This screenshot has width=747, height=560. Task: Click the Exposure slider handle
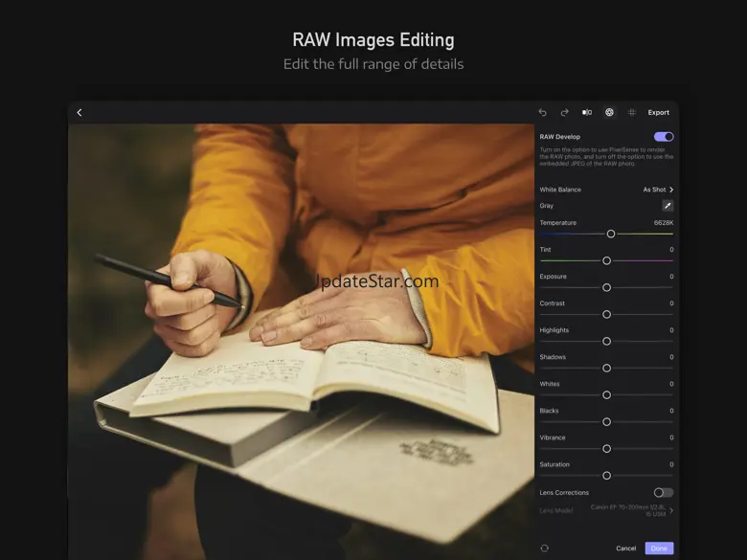(606, 287)
